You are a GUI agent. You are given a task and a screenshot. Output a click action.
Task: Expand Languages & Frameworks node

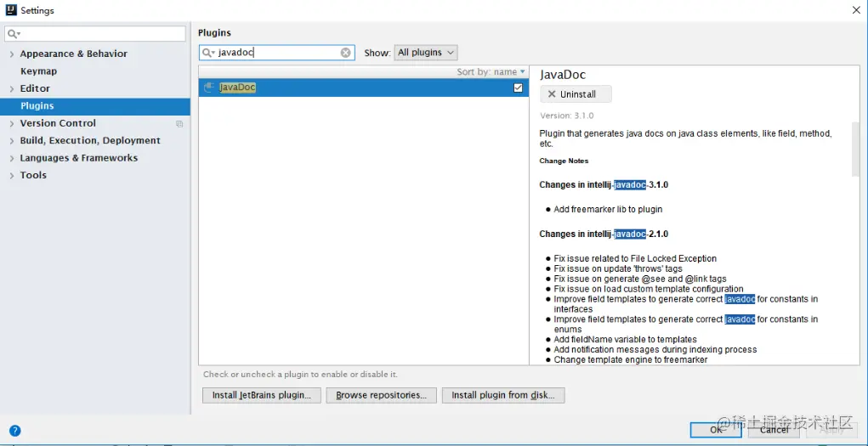pyautogui.click(x=12, y=158)
